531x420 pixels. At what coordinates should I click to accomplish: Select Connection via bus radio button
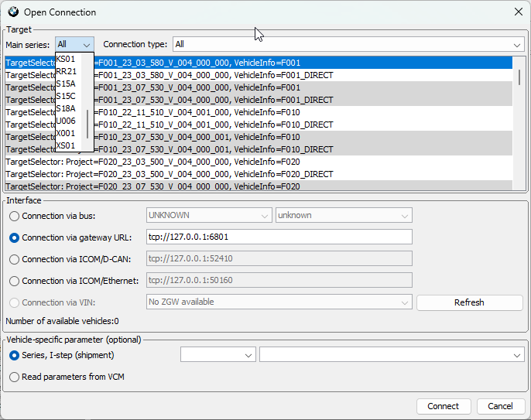click(14, 216)
